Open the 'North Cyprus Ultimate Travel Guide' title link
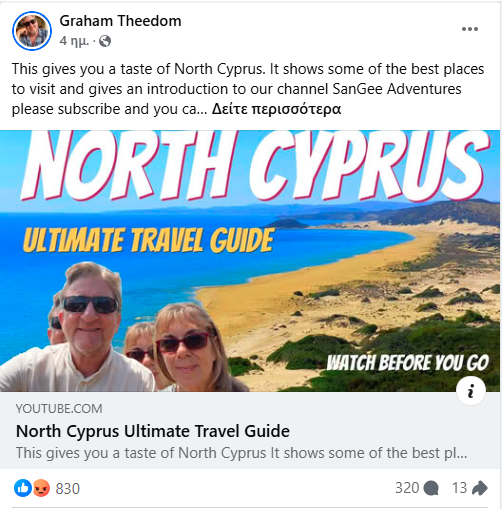 coord(153,431)
